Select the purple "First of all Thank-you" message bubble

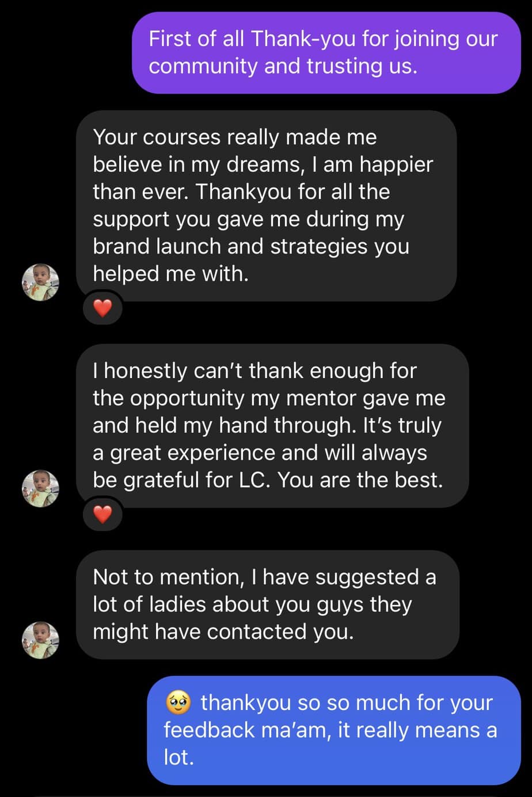tap(326, 52)
